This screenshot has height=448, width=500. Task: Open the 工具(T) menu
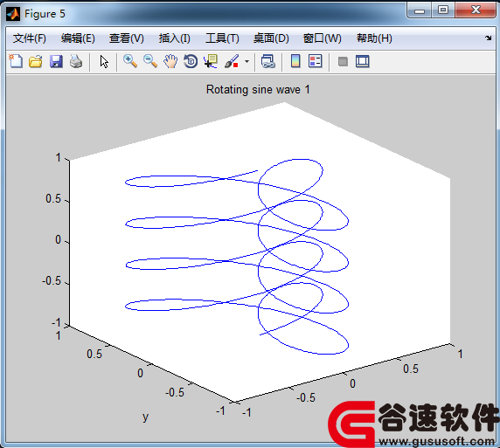222,38
